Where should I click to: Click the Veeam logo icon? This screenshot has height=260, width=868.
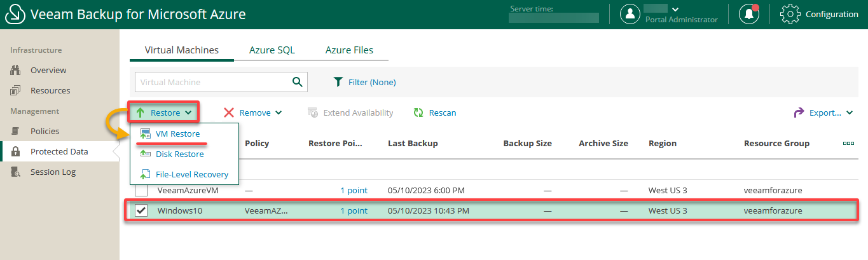tap(14, 14)
